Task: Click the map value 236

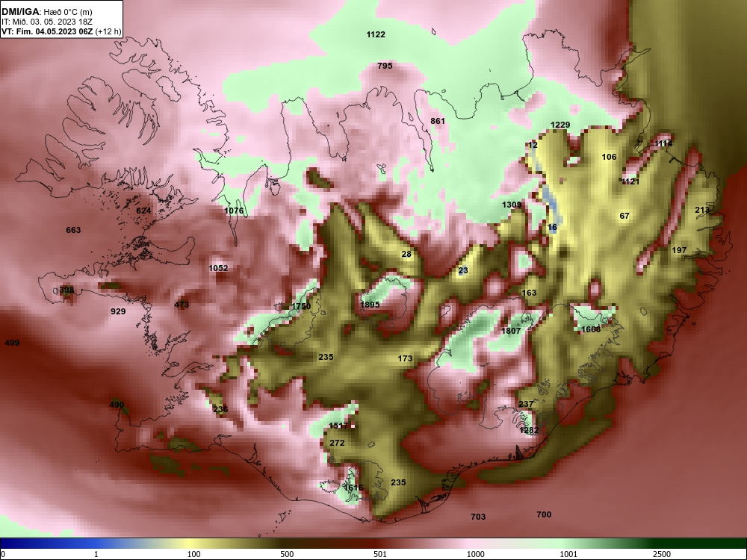Action: pyautogui.click(x=220, y=409)
